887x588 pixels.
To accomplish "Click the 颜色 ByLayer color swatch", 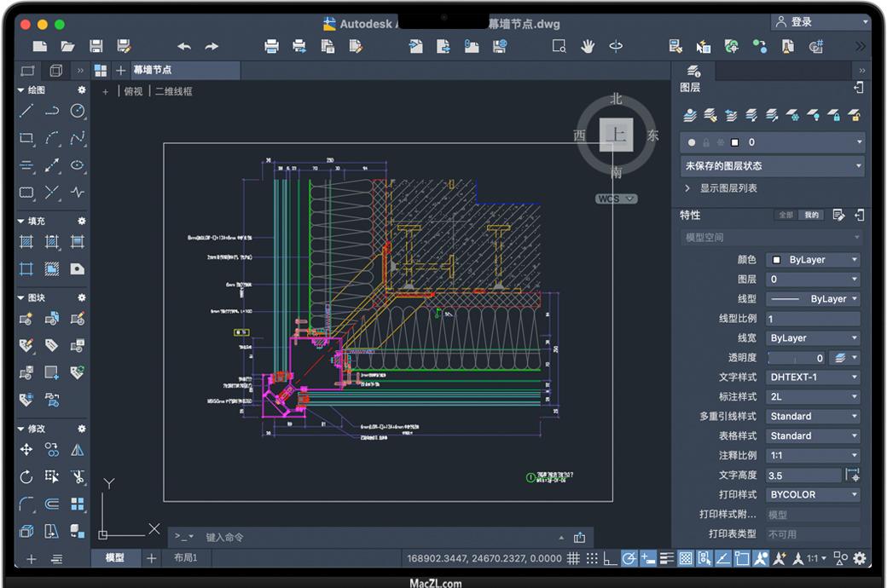I will [x=776, y=260].
